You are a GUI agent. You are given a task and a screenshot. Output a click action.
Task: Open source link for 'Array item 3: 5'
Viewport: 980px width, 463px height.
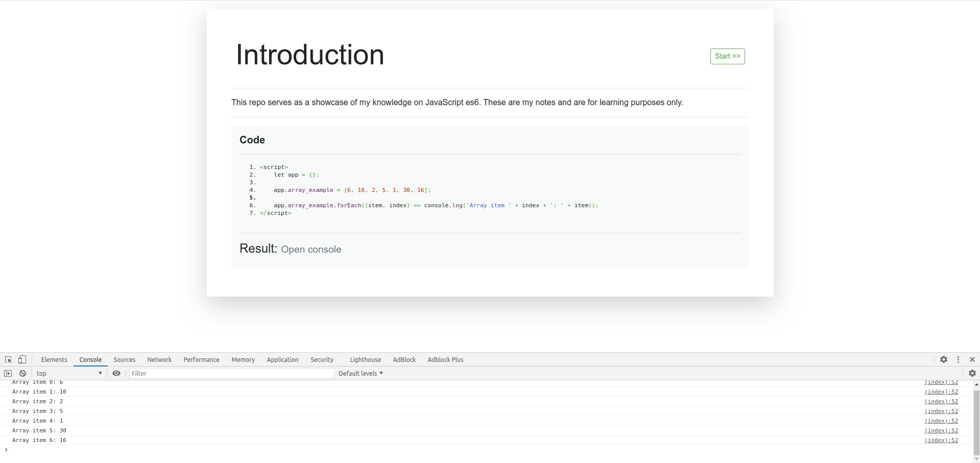coord(941,411)
